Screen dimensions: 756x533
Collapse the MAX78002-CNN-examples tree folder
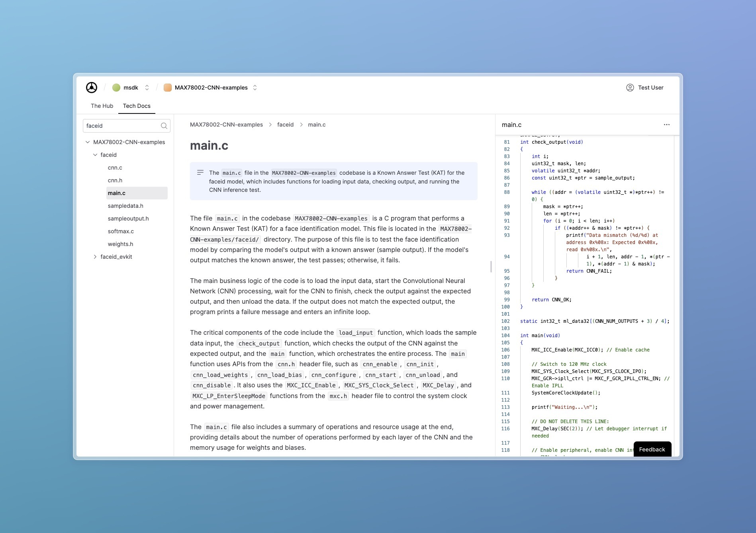pos(88,142)
